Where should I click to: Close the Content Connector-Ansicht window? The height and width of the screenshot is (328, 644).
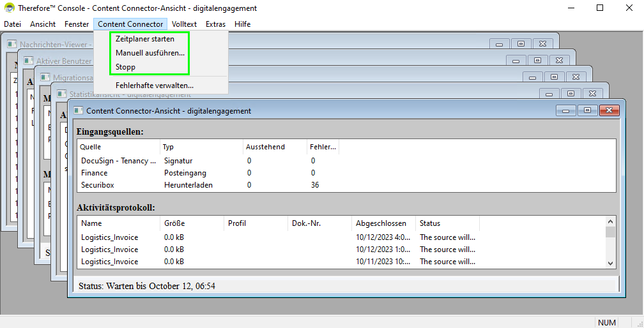point(609,110)
